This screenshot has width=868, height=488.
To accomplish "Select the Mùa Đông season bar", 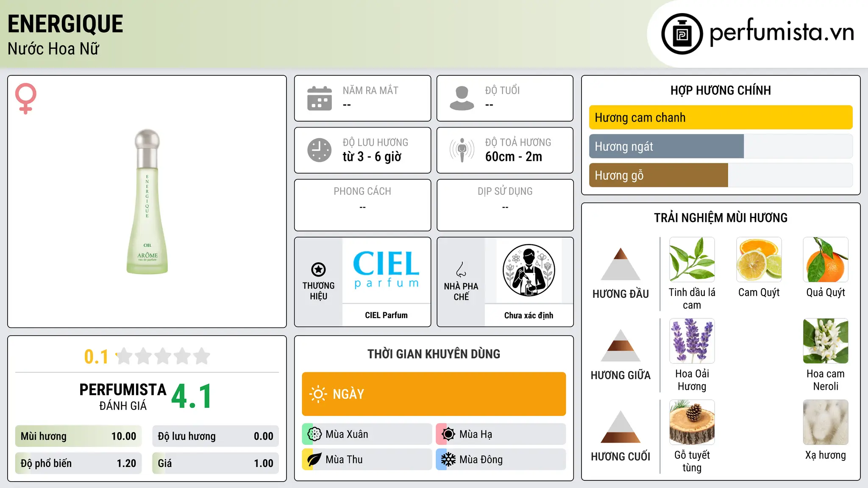I will 501,460.
